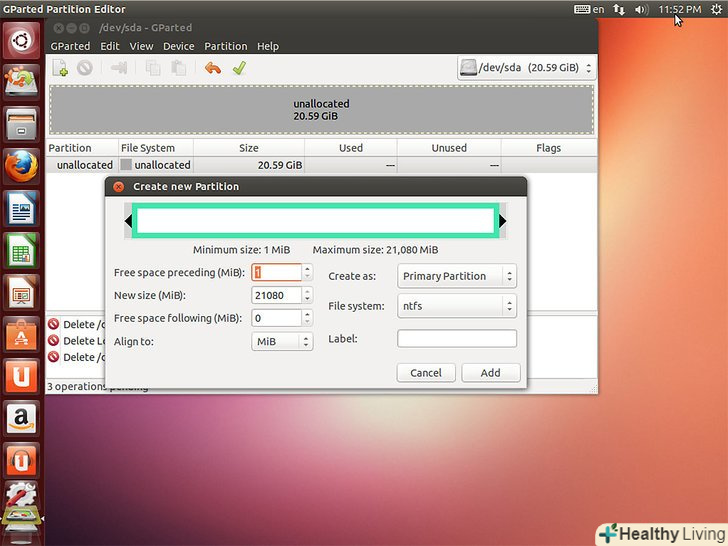The height and width of the screenshot is (546, 728).
Task: Open the Files manager launcher icon
Action: click(x=21, y=124)
